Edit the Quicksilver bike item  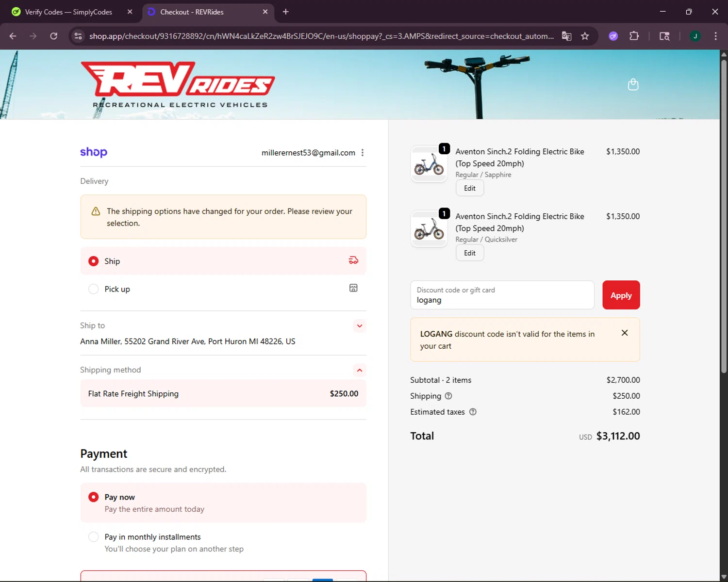tap(470, 253)
